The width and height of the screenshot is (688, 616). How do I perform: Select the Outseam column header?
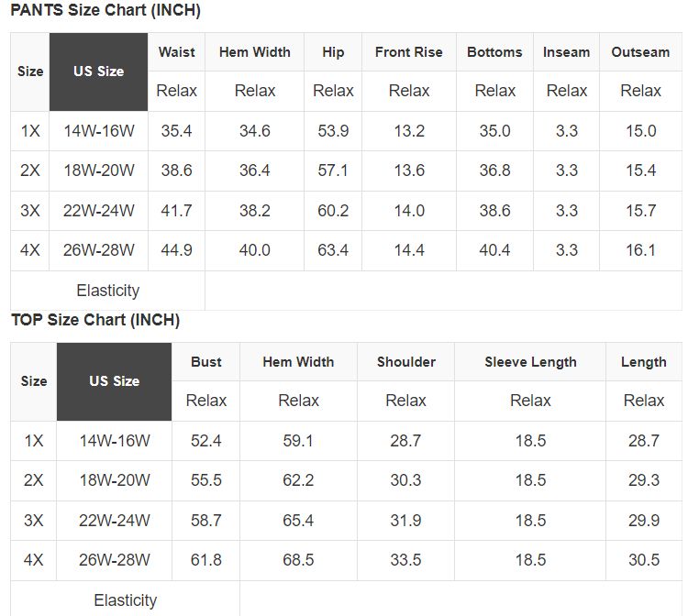tap(640, 52)
